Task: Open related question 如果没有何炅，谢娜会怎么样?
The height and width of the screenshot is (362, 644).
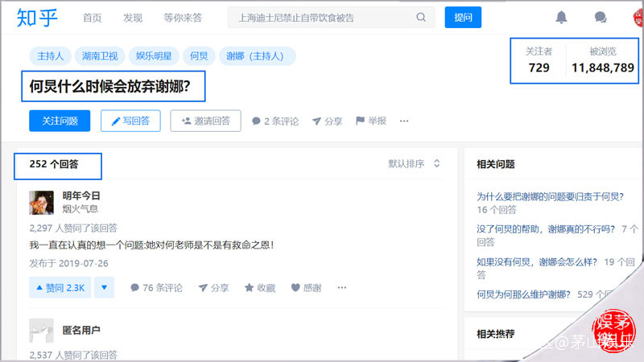Action: click(537, 262)
